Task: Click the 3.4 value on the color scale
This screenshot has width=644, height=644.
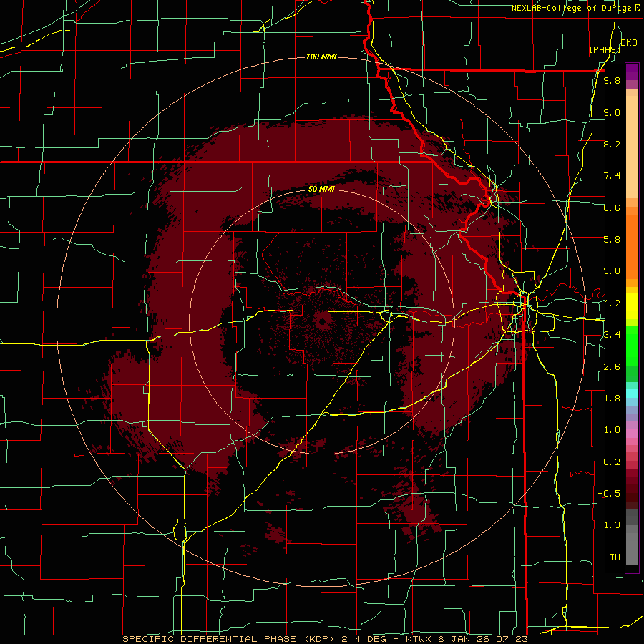Action: click(612, 335)
